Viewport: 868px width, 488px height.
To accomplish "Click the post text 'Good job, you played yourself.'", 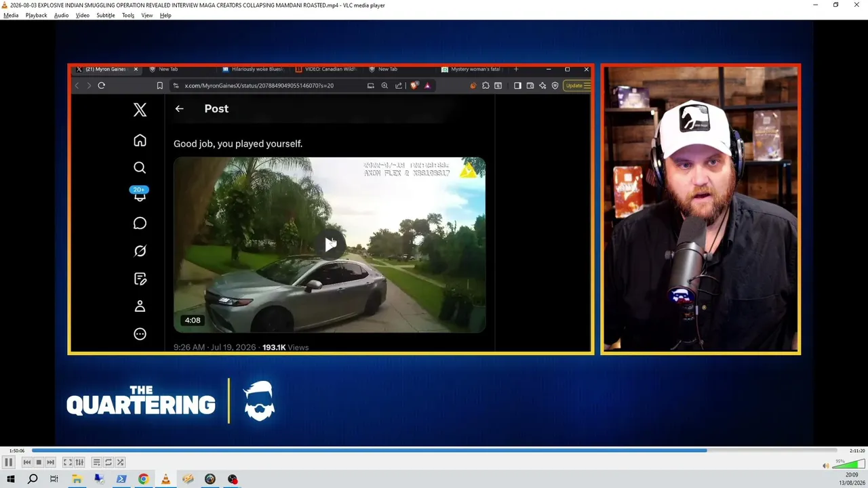I will [x=238, y=144].
